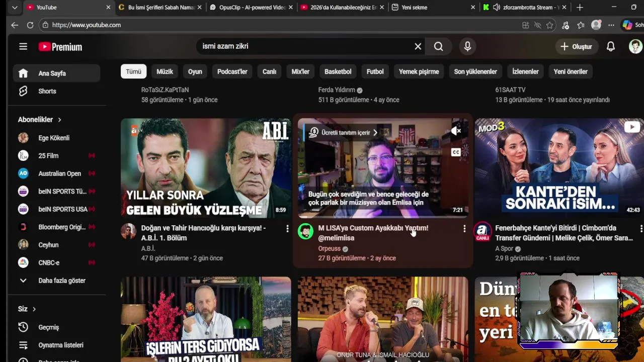
Task: Open Oynatma listeleri in sidebar
Action: pyautogui.click(x=56, y=345)
